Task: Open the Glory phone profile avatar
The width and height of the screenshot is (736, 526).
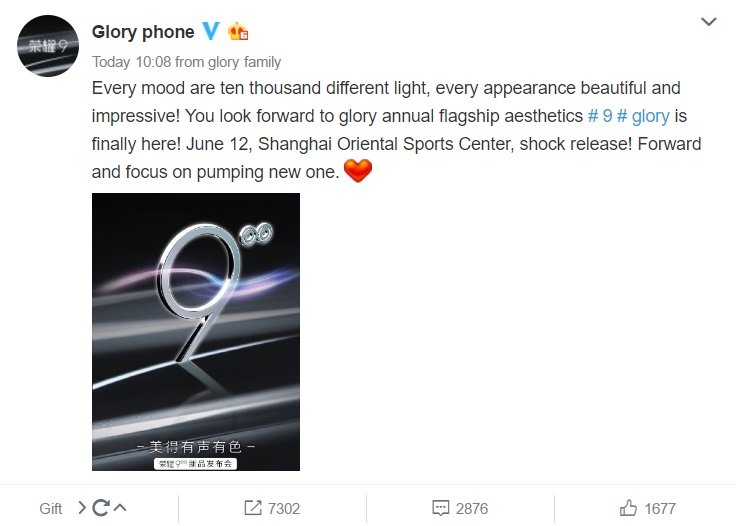Action: coord(47,46)
